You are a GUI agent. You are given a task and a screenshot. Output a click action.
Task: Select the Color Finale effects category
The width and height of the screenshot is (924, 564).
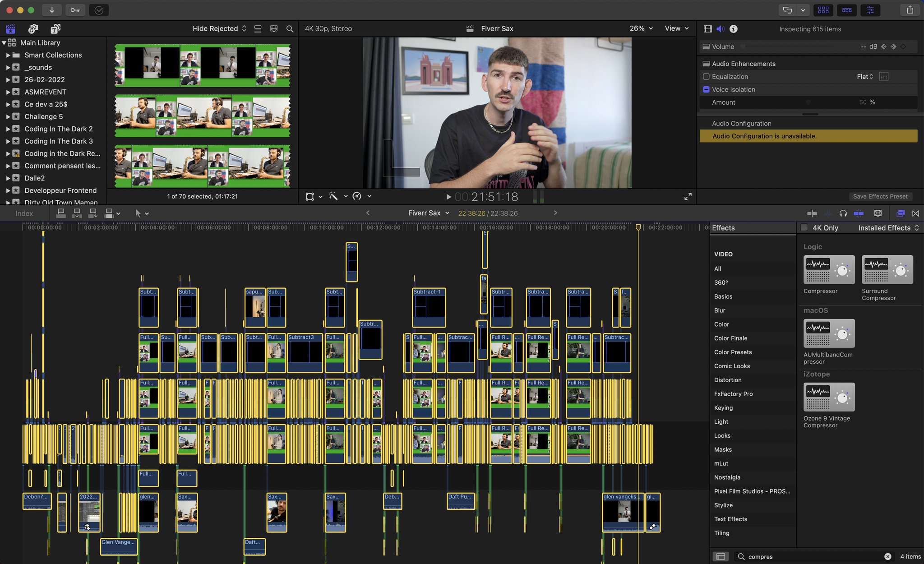pos(730,338)
